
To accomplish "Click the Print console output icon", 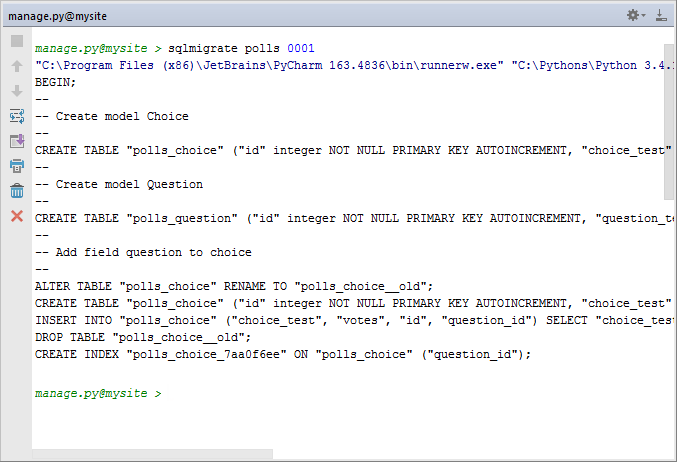I will click(x=17, y=166).
